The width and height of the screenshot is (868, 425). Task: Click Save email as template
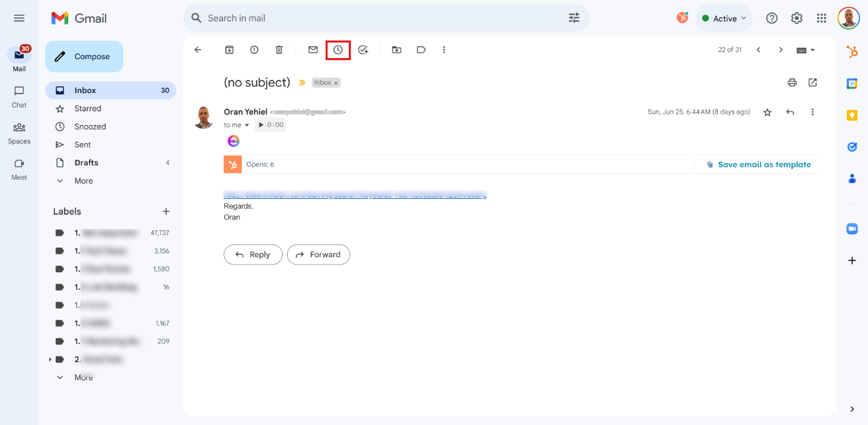(x=759, y=165)
